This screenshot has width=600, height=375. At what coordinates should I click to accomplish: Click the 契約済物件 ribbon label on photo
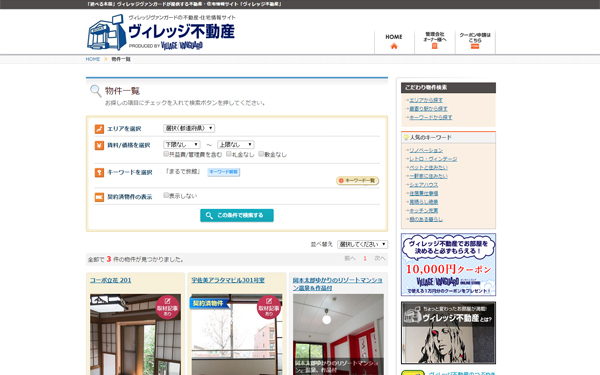pyautogui.click(x=209, y=303)
